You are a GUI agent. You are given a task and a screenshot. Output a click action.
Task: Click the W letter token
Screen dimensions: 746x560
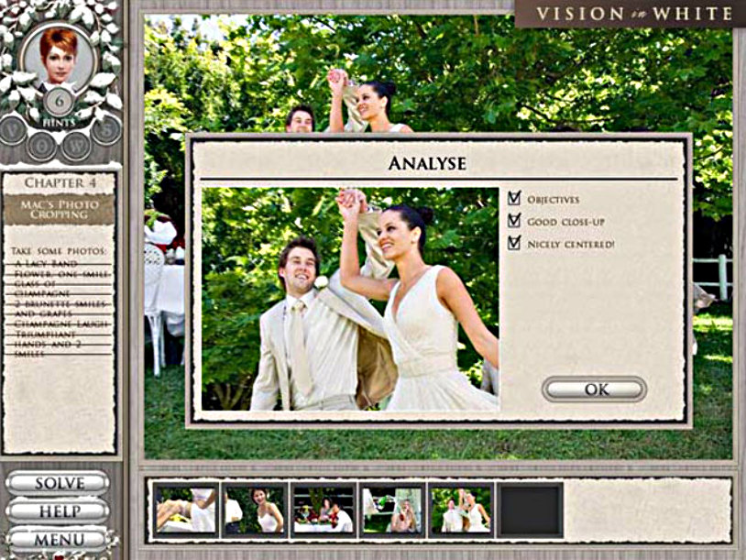point(76,147)
